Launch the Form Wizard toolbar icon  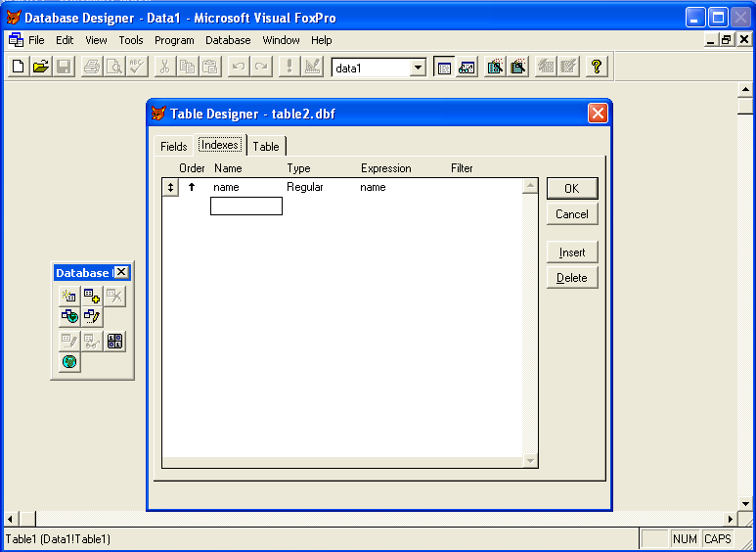point(495,67)
